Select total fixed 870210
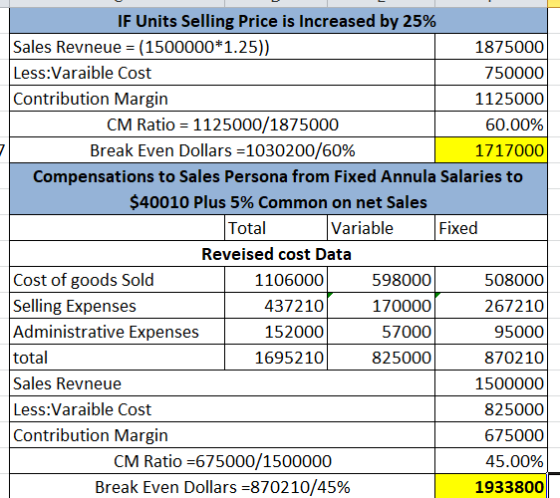Image resolution: width=560 pixels, height=498 pixels. click(x=491, y=357)
